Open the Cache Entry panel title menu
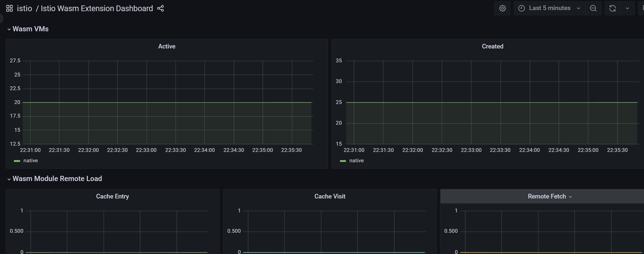The width and height of the screenshot is (644, 254). pos(112,196)
